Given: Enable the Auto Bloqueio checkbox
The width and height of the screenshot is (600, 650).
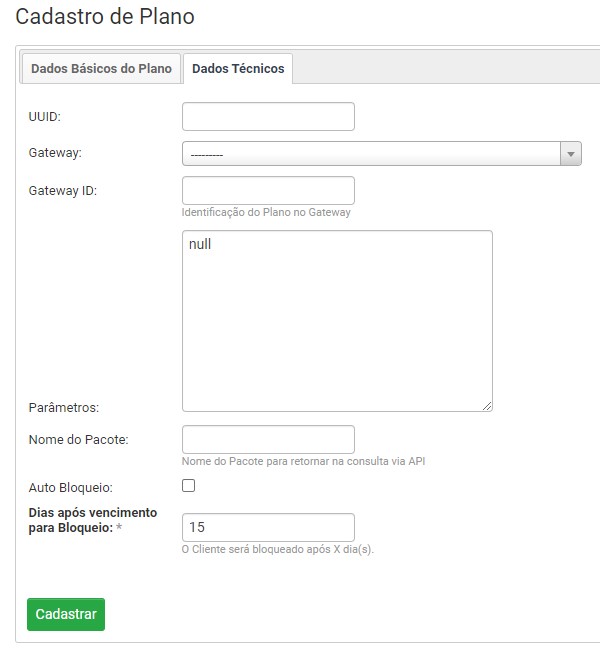Looking at the screenshot, I should (x=188, y=486).
